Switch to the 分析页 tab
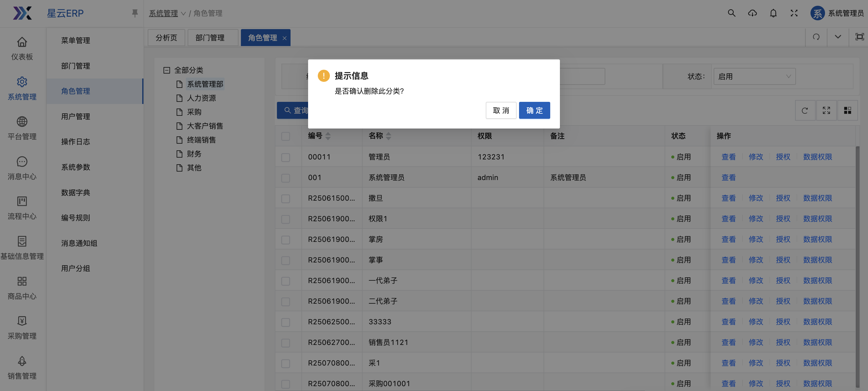This screenshot has width=868, height=391. pyautogui.click(x=166, y=38)
